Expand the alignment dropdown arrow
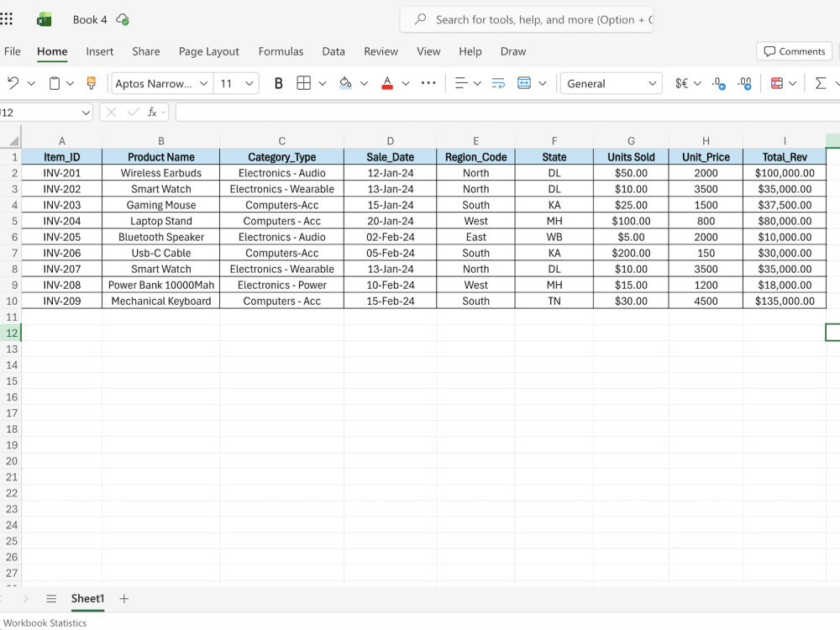Screen dimensions: 840x630 click(477, 83)
